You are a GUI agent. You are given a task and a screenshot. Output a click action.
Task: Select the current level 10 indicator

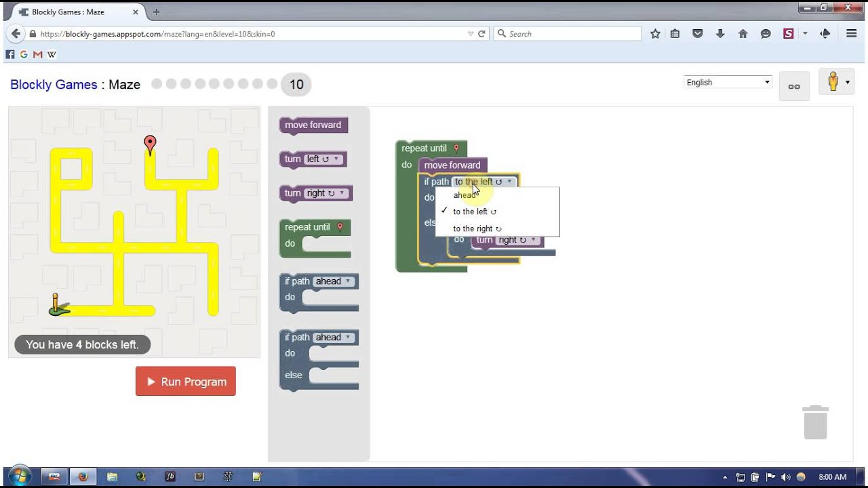tap(296, 85)
